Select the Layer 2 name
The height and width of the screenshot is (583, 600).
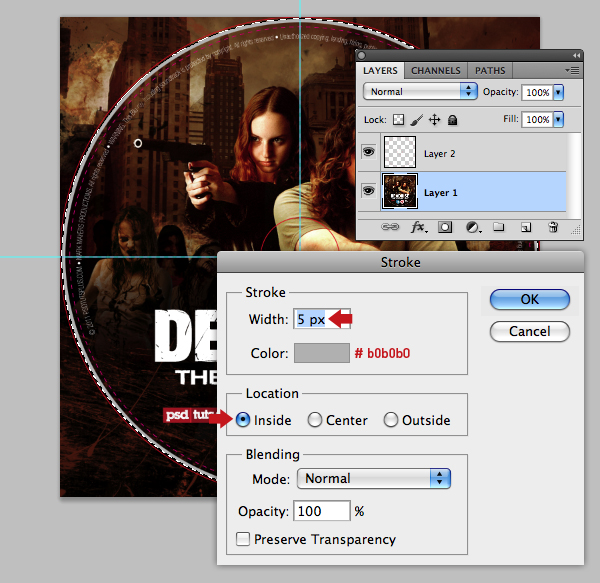(439, 154)
